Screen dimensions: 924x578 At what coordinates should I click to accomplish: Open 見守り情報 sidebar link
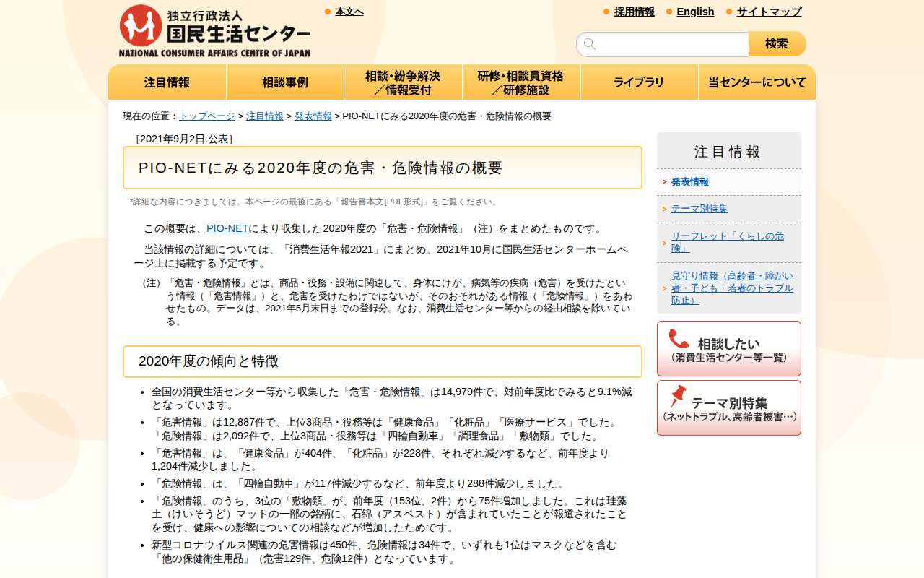[x=732, y=288]
